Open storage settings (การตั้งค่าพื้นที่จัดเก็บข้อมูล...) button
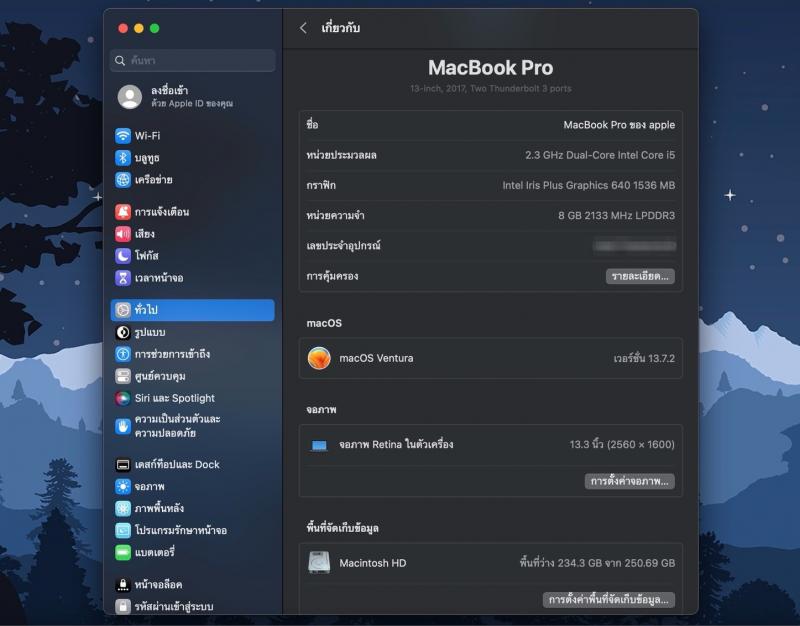This screenshot has height=626, width=800. click(609, 599)
